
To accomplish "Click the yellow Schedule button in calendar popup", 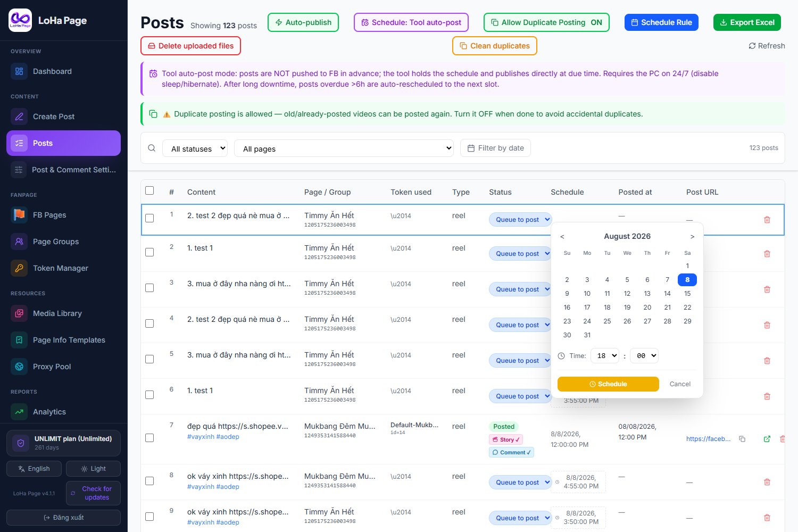I will point(608,384).
